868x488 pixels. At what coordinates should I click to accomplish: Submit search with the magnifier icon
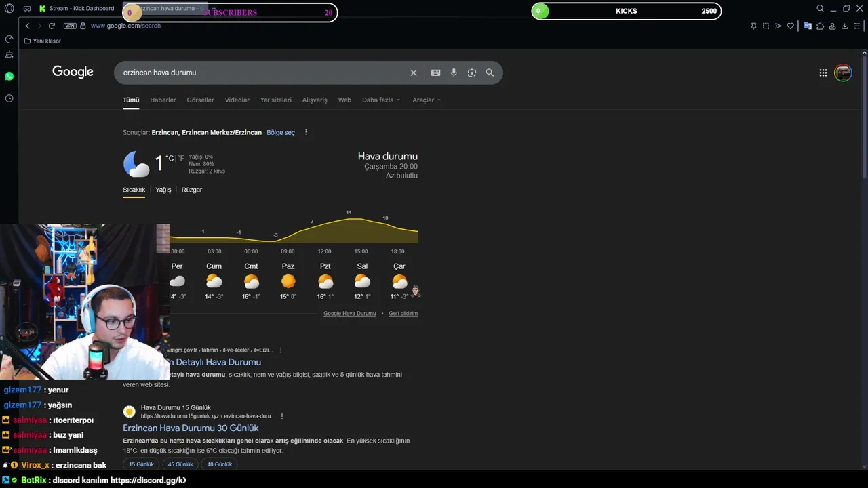point(490,73)
